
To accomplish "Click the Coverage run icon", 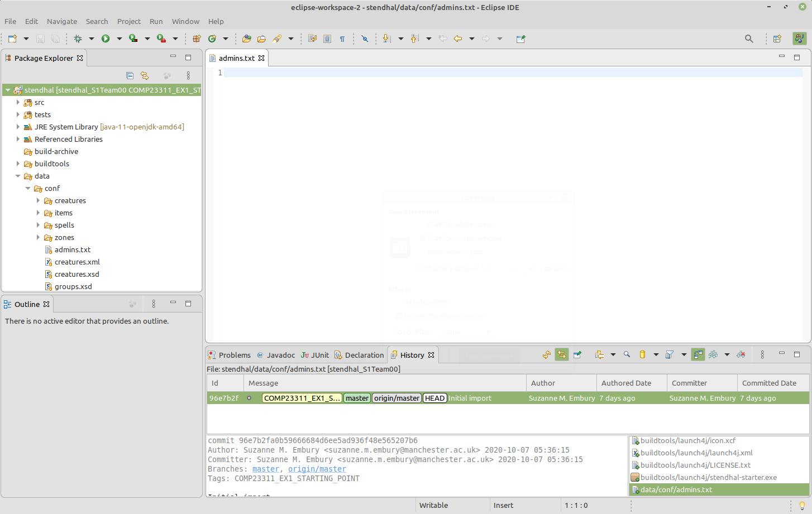I will pos(133,39).
